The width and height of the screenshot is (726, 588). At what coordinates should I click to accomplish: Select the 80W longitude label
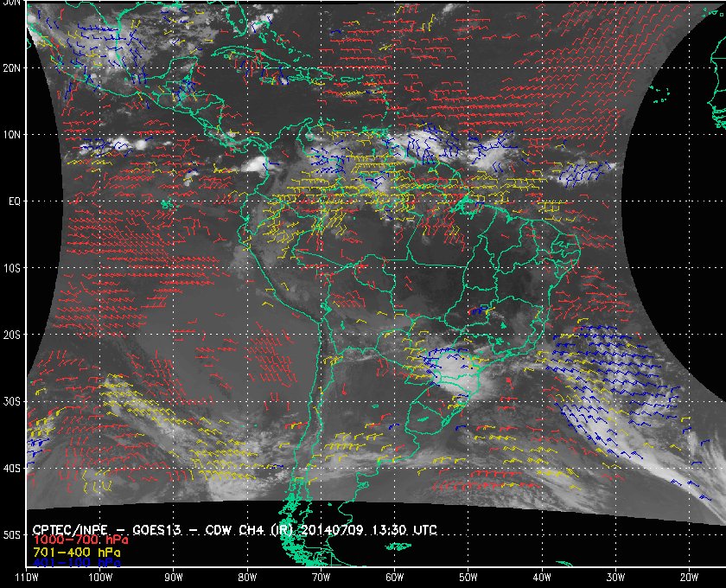click(x=247, y=578)
